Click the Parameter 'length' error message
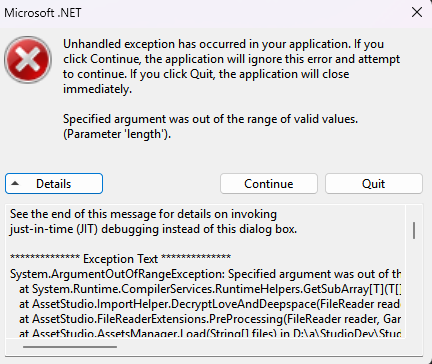 click(117, 134)
